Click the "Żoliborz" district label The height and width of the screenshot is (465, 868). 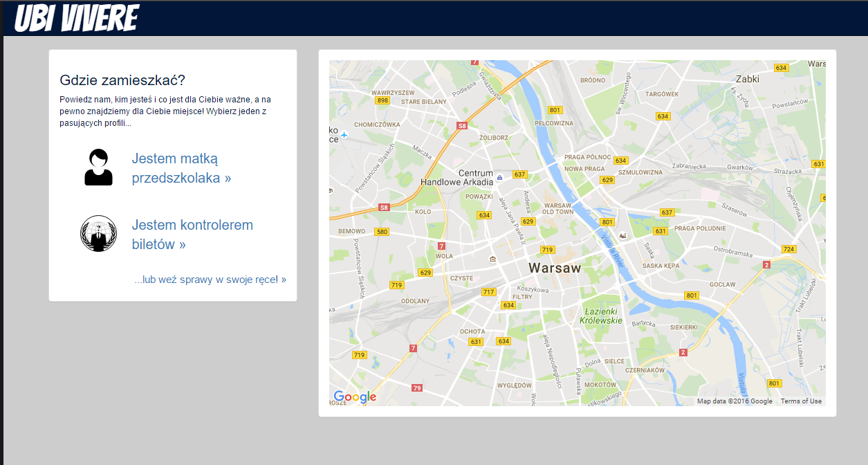494,138
